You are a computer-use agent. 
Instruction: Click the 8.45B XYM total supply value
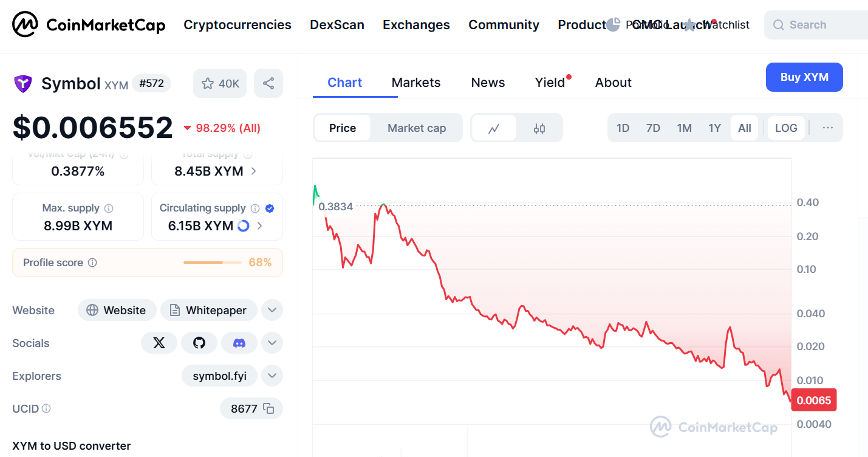point(209,171)
